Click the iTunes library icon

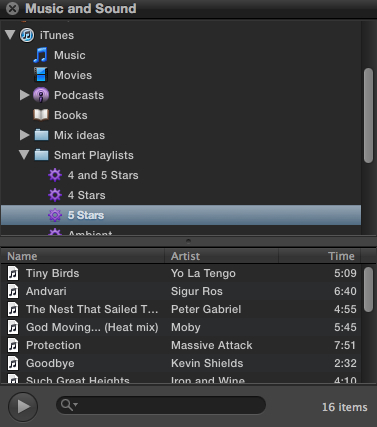(27, 35)
